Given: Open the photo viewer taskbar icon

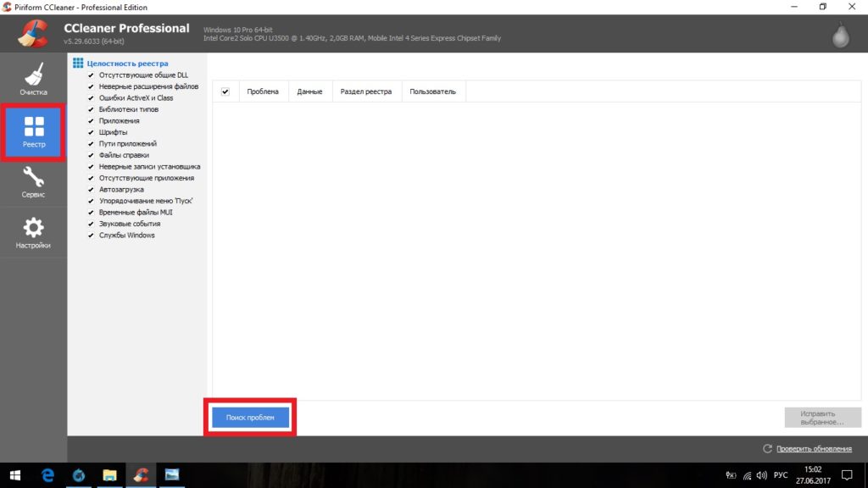Looking at the screenshot, I should 172,475.
